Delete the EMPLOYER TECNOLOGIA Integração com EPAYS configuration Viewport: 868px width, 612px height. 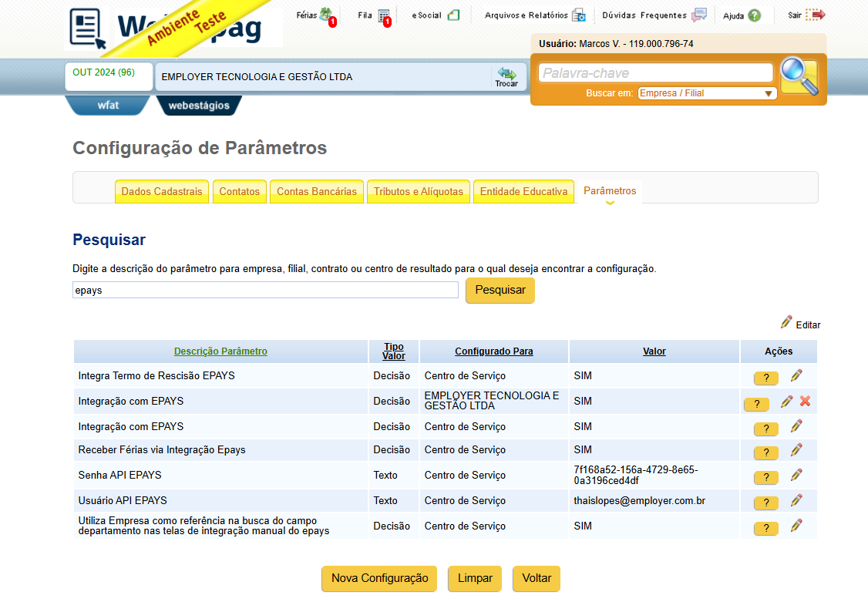[805, 401]
